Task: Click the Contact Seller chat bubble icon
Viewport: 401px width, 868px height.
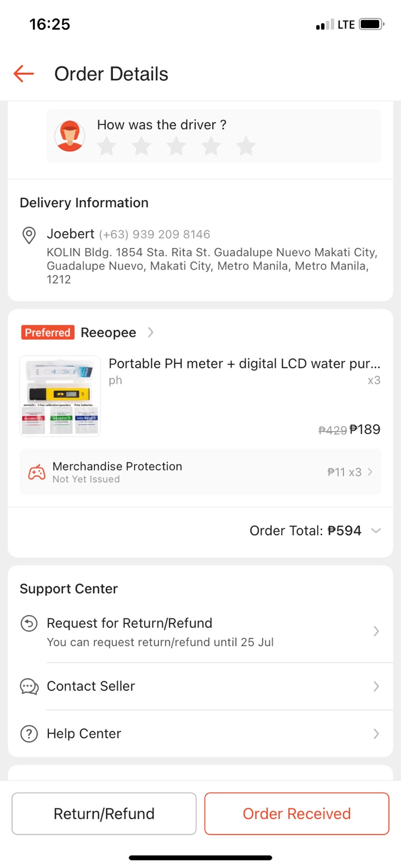Action: point(29,686)
